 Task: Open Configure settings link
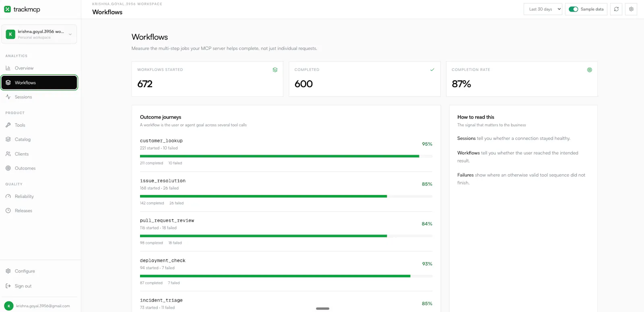pos(39,271)
